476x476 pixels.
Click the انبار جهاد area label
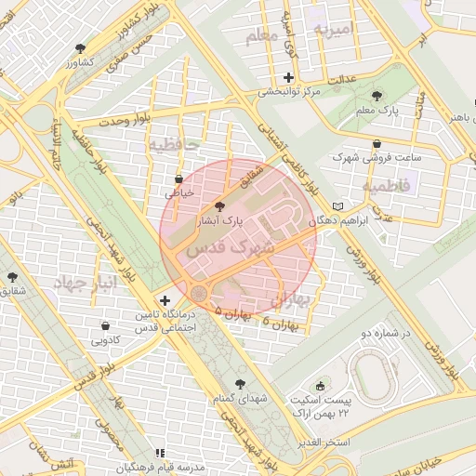(x=86, y=283)
